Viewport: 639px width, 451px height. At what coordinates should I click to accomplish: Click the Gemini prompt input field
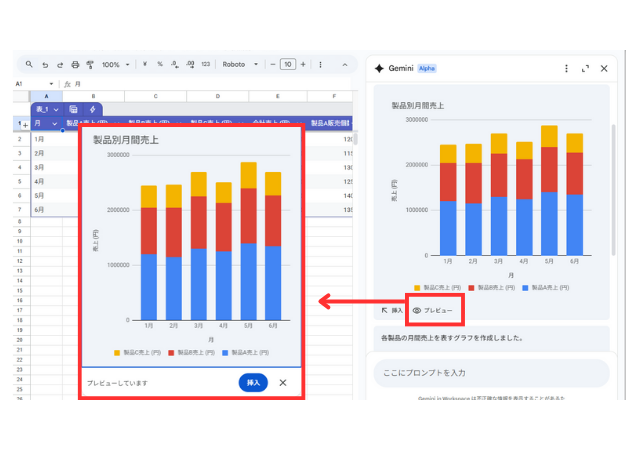(490, 372)
